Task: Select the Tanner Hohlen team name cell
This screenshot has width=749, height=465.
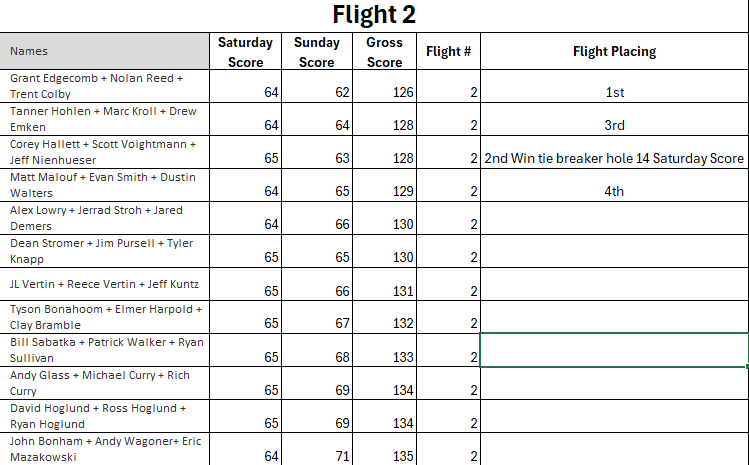Action: 105,118
